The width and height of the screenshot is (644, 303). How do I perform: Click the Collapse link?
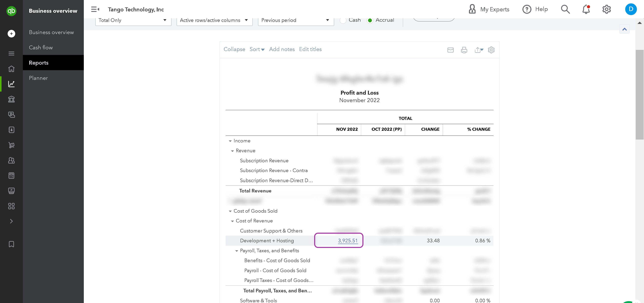(x=234, y=49)
